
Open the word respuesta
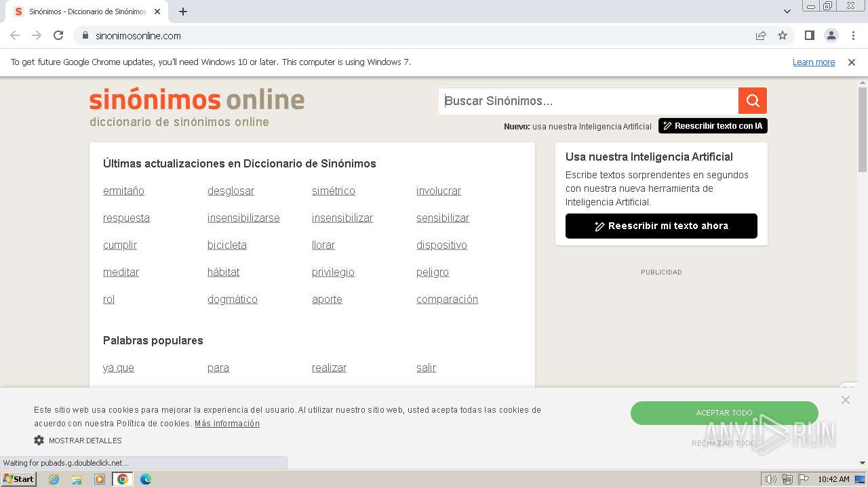pos(126,218)
